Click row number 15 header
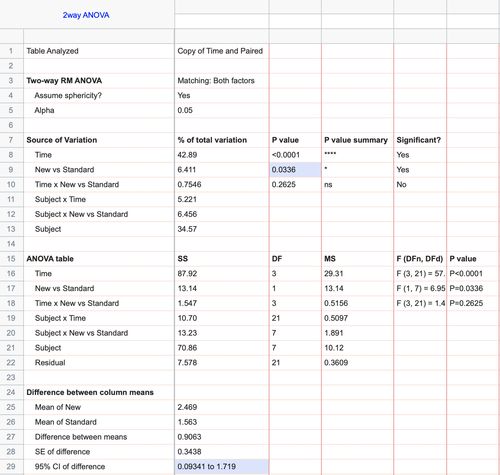 [11, 259]
